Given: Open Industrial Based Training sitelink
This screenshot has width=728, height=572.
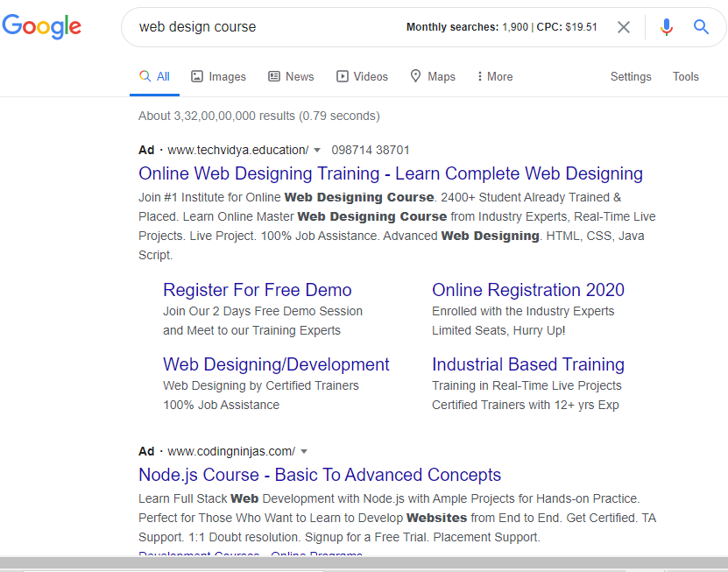Looking at the screenshot, I should pyautogui.click(x=528, y=364).
